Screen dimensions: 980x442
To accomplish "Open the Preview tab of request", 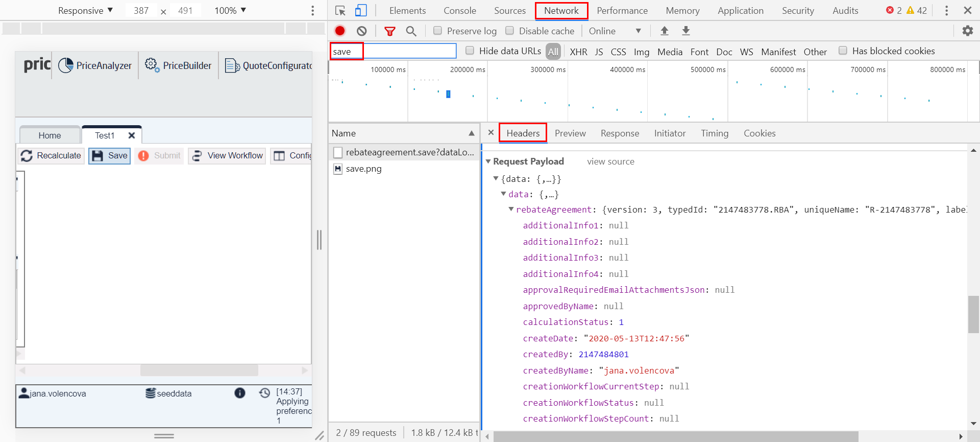I will click(x=570, y=133).
